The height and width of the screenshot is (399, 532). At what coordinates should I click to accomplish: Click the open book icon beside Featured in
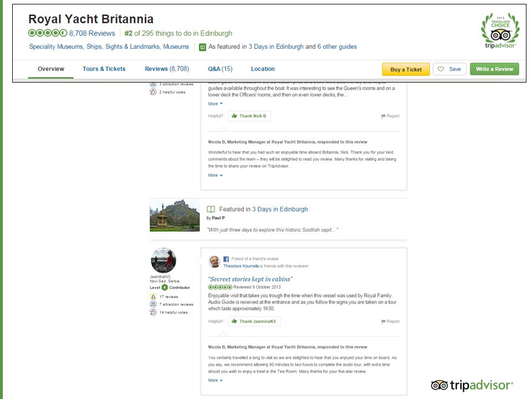point(211,209)
